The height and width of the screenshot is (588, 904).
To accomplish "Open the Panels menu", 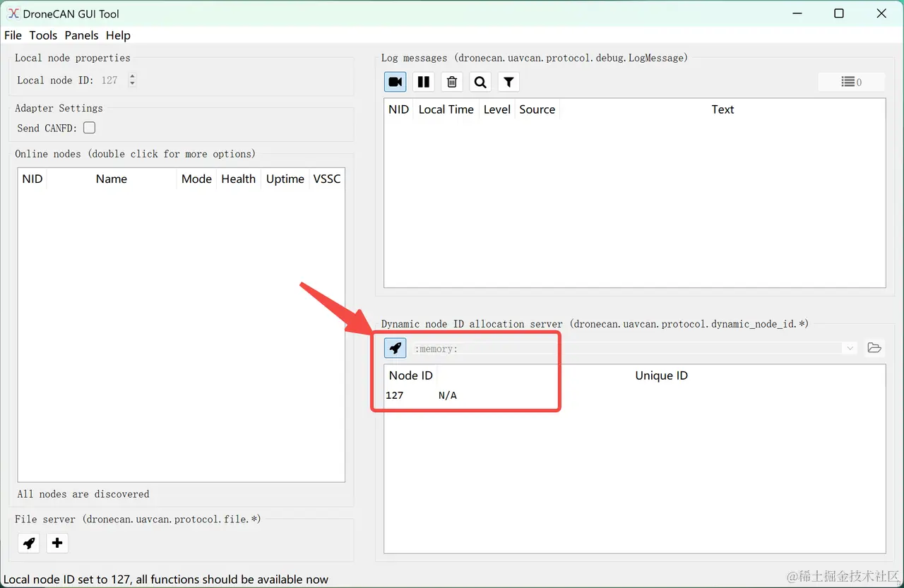I will pyautogui.click(x=82, y=35).
